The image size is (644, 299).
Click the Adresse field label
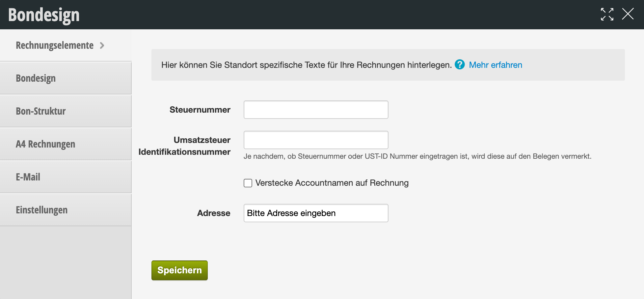point(214,213)
